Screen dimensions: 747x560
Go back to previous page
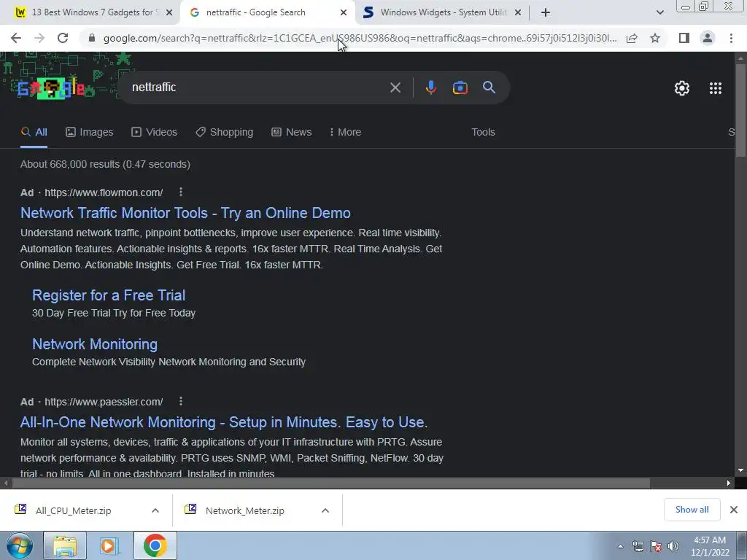[16, 38]
